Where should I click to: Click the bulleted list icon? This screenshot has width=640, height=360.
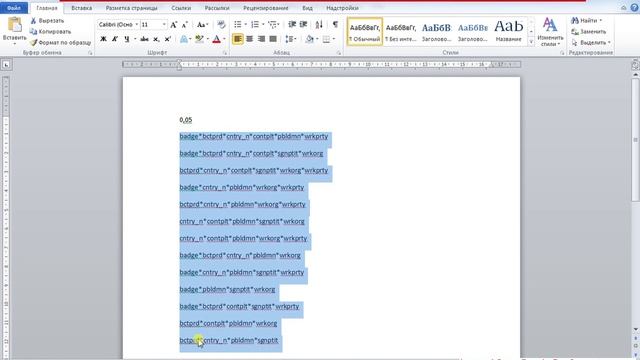238,25
